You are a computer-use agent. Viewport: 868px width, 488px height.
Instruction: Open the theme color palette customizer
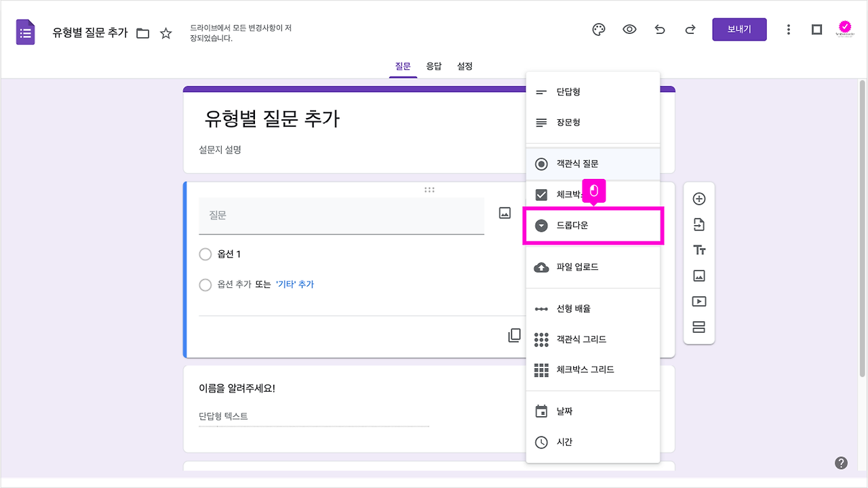[x=598, y=29]
